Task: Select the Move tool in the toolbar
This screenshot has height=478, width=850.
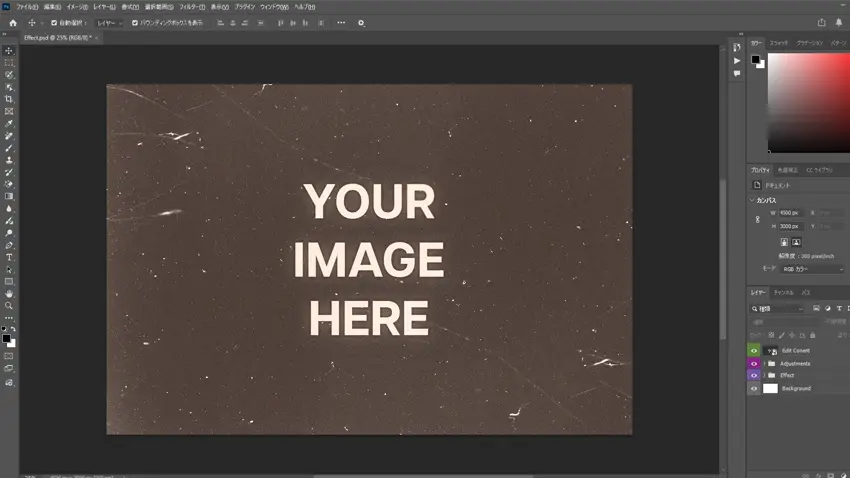Action: 10,51
